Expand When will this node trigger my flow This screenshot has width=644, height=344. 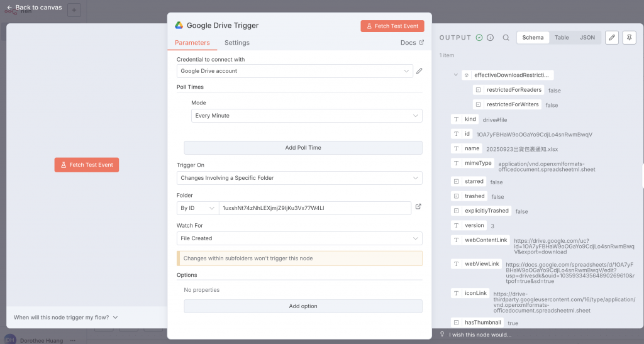65,318
